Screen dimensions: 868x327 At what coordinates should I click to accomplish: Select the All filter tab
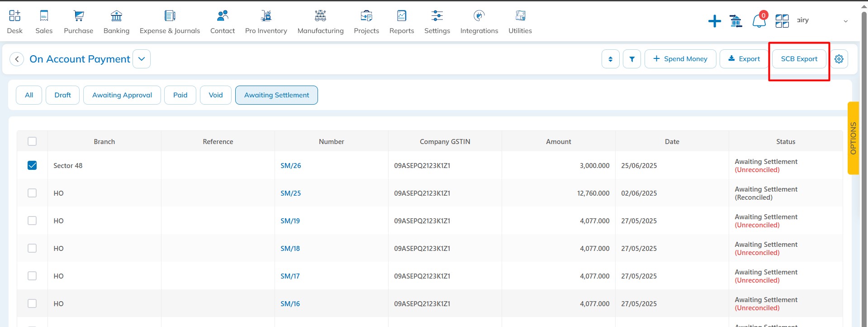click(29, 95)
